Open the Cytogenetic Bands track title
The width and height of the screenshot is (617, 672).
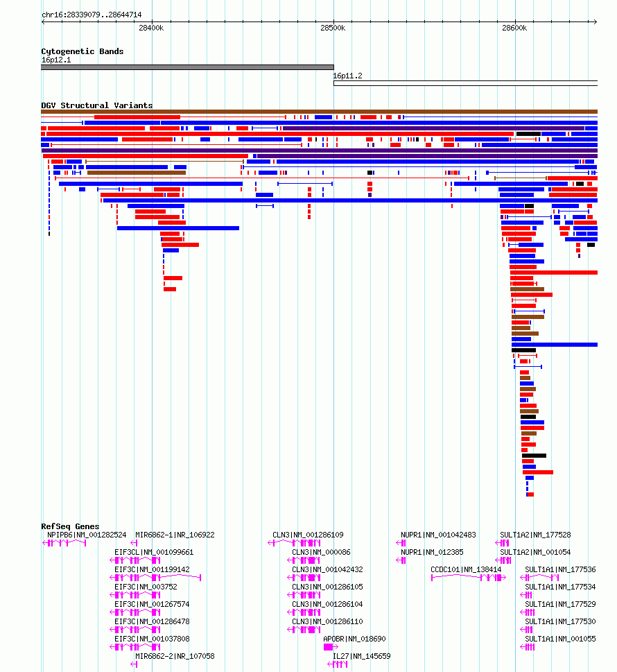82,51
